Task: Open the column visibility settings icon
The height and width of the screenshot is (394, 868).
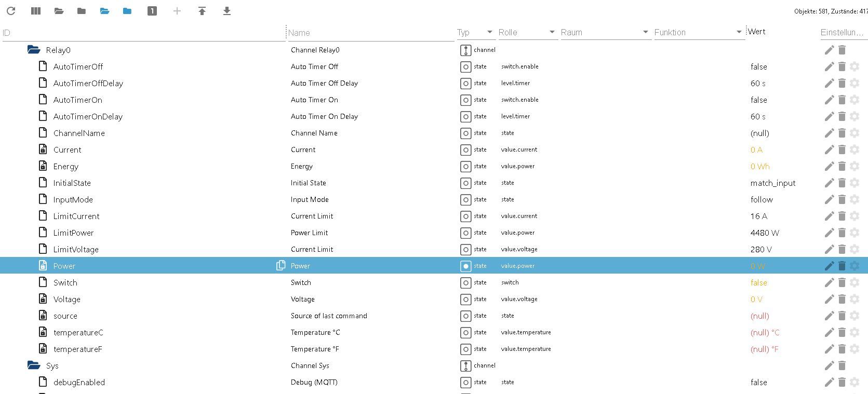Action: pyautogui.click(x=36, y=11)
